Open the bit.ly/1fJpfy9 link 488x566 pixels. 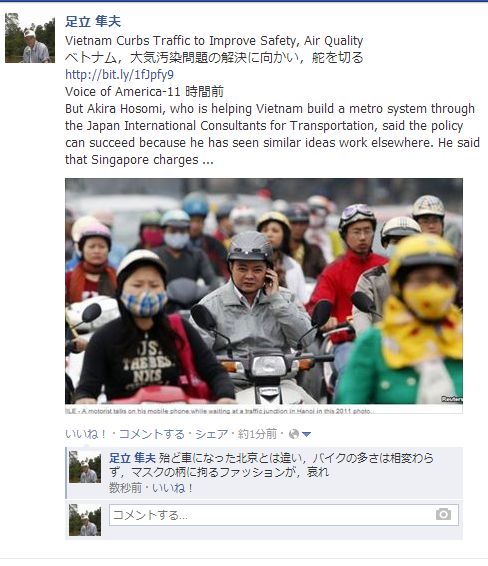119,74
